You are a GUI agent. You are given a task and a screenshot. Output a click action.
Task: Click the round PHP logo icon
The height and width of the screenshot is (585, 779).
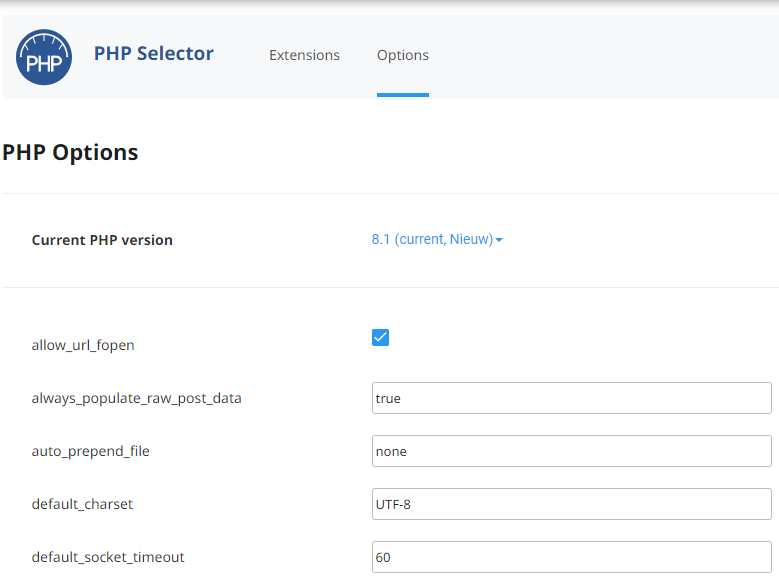44,57
